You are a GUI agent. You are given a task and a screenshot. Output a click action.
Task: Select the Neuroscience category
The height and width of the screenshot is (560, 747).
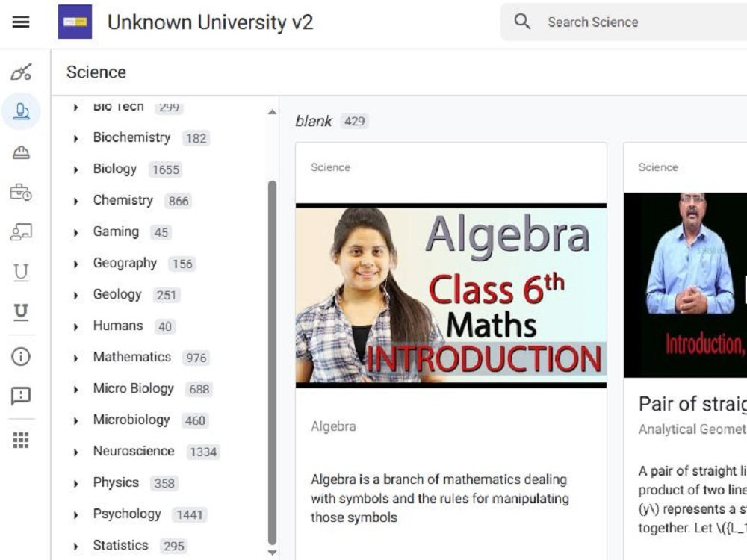[x=134, y=452]
